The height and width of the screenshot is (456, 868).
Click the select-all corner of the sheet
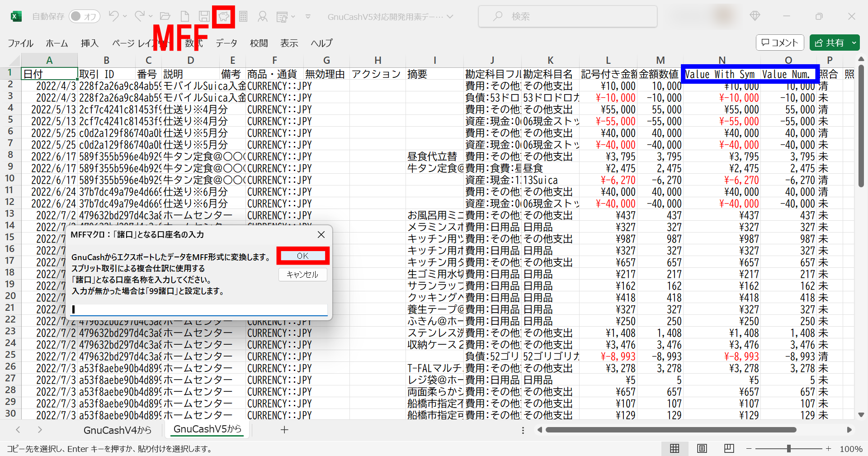[x=10, y=60]
